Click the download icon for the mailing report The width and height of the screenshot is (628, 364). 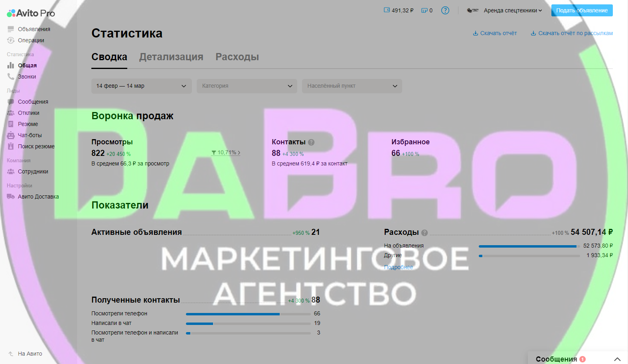tap(533, 33)
